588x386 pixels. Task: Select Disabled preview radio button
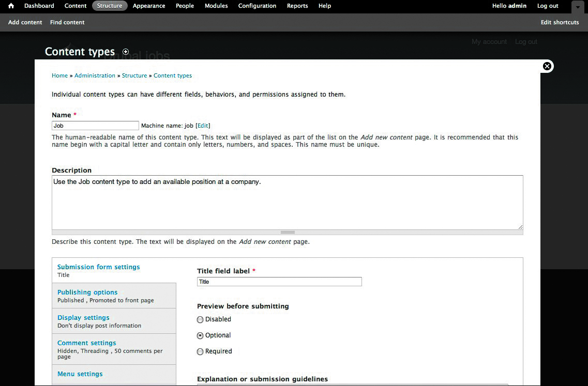[200, 320]
